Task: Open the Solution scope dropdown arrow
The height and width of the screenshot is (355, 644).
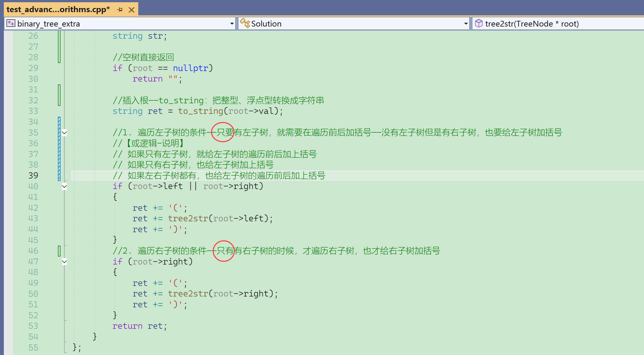Action: point(466,24)
